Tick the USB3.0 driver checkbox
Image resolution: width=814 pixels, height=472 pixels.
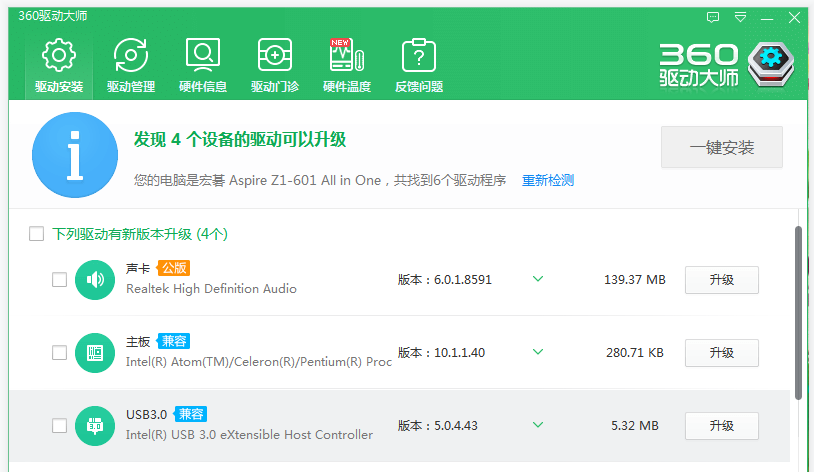click(x=60, y=426)
